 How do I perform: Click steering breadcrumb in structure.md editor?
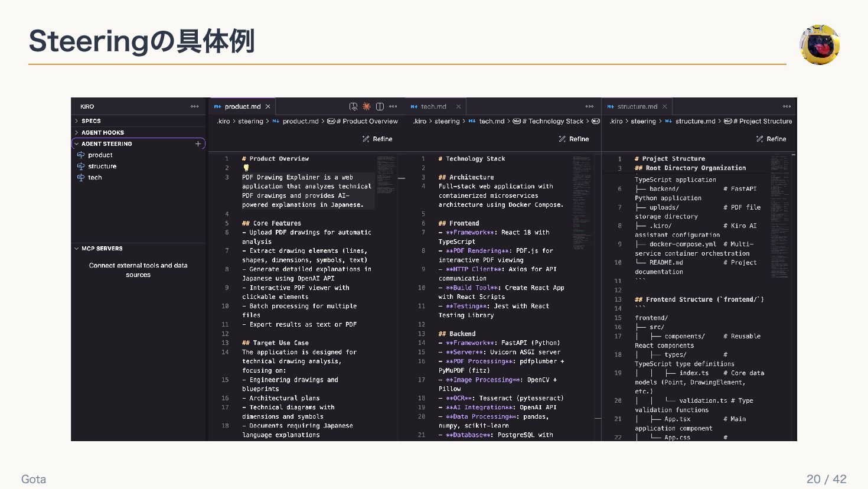pos(643,122)
